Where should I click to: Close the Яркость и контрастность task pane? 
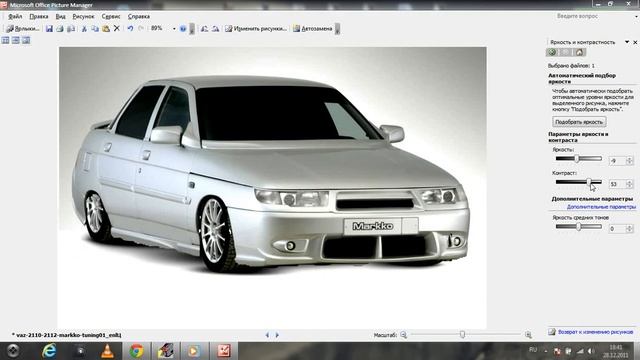click(x=635, y=42)
